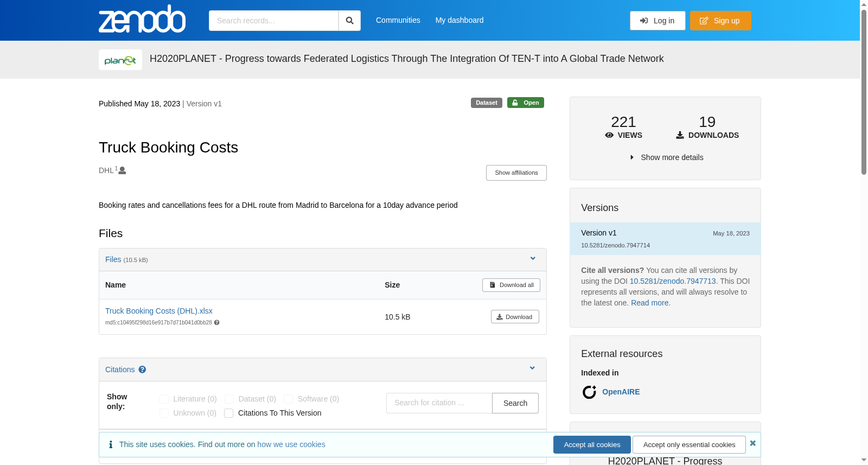Click the 19 downloads count
The height and width of the screenshot is (465, 868).
[707, 122]
